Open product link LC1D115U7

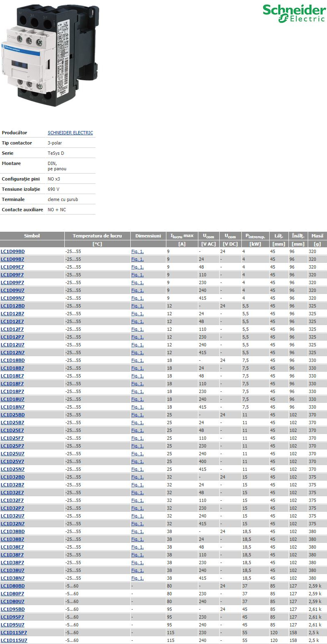(14, 640)
